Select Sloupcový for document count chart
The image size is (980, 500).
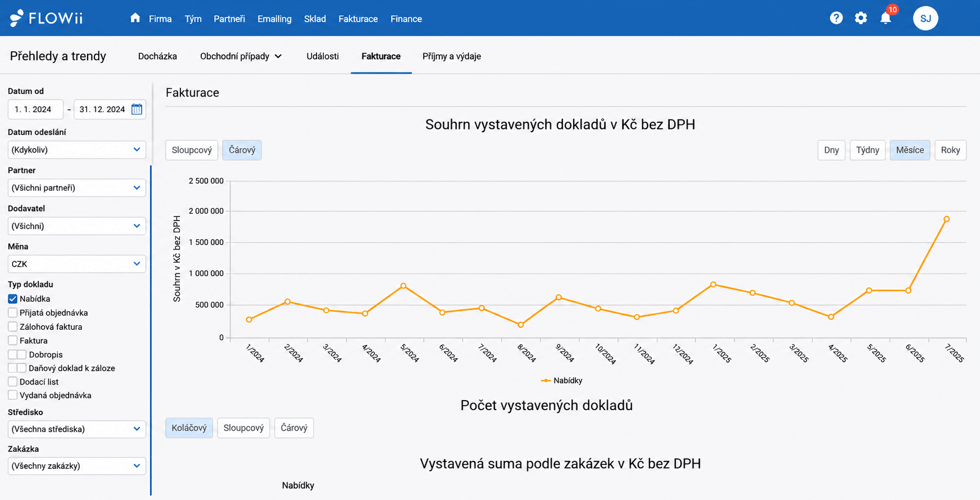244,428
